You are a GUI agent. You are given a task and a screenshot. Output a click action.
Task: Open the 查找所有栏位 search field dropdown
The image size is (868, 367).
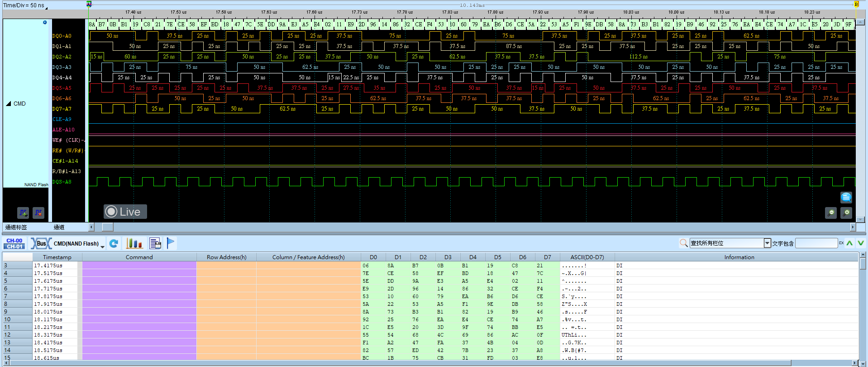pyautogui.click(x=767, y=243)
